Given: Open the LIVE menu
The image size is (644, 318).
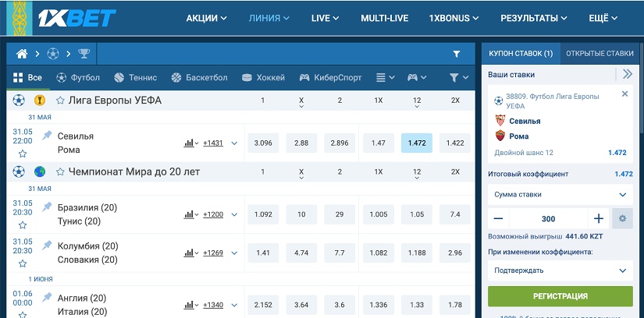Looking at the screenshot, I should (x=325, y=18).
